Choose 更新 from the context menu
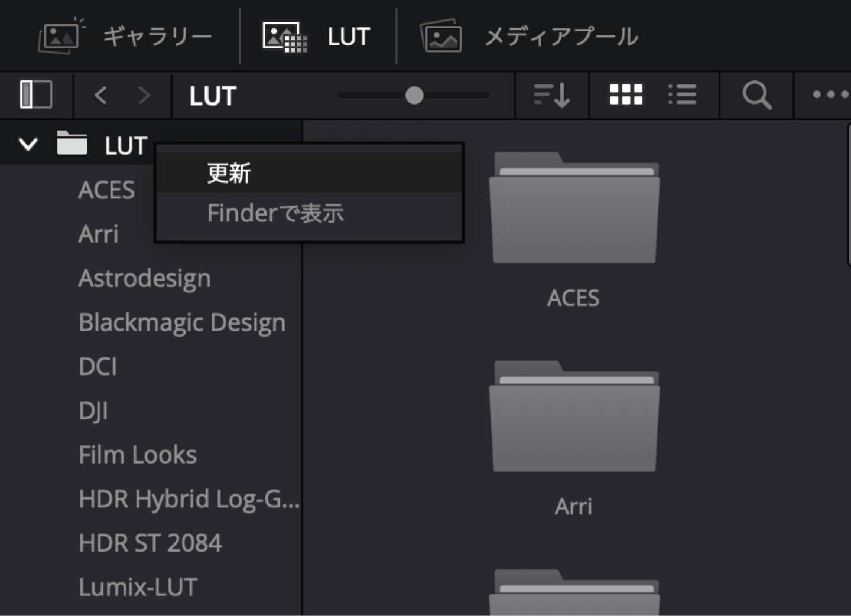The image size is (851, 616). (309, 173)
